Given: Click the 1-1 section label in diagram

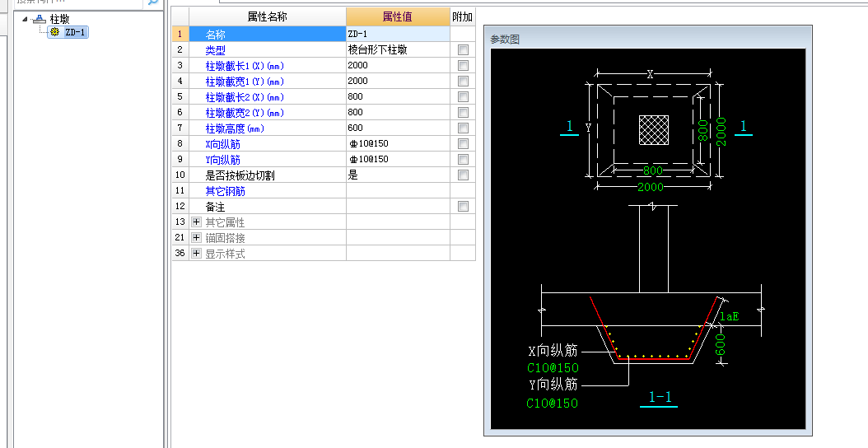Looking at the screenshot, I should click(660, 397).
